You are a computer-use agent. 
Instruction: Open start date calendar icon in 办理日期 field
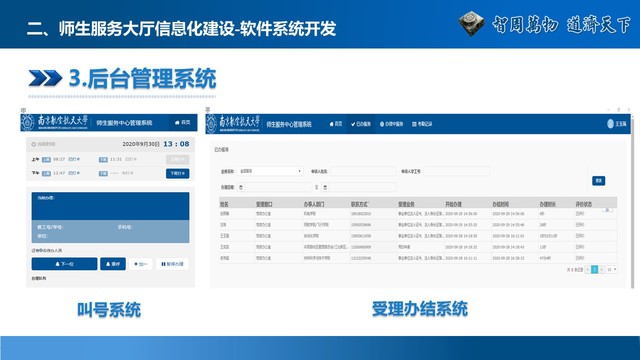click(x=241, y=187)
